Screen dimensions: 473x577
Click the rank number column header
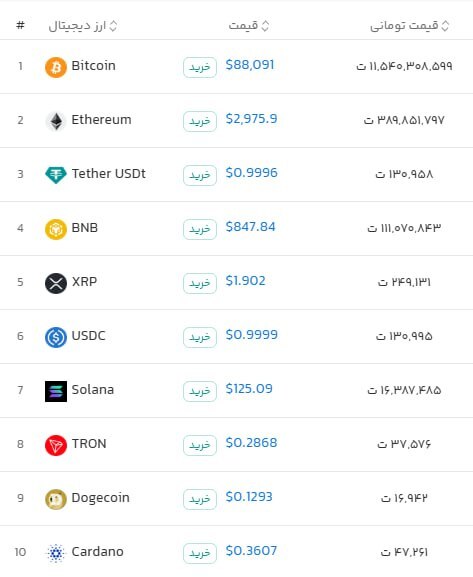click(x=20, y=25)
